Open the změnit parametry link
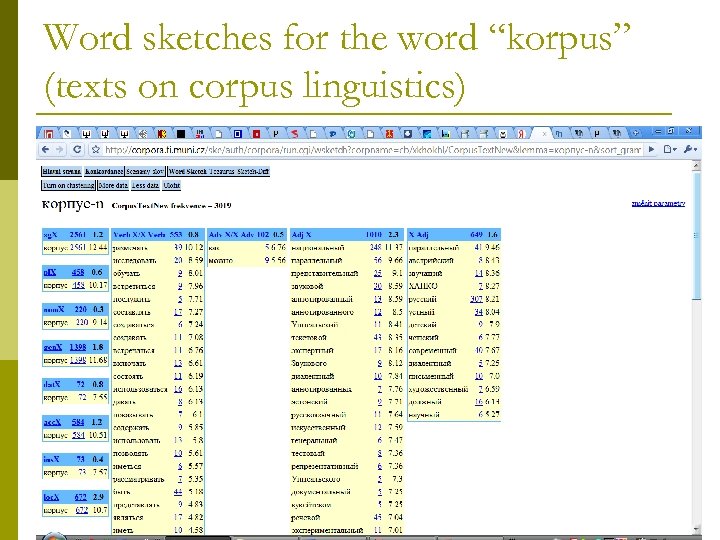Screen dimensions: 720x540 pyautogui.click(x=658, y=203)
